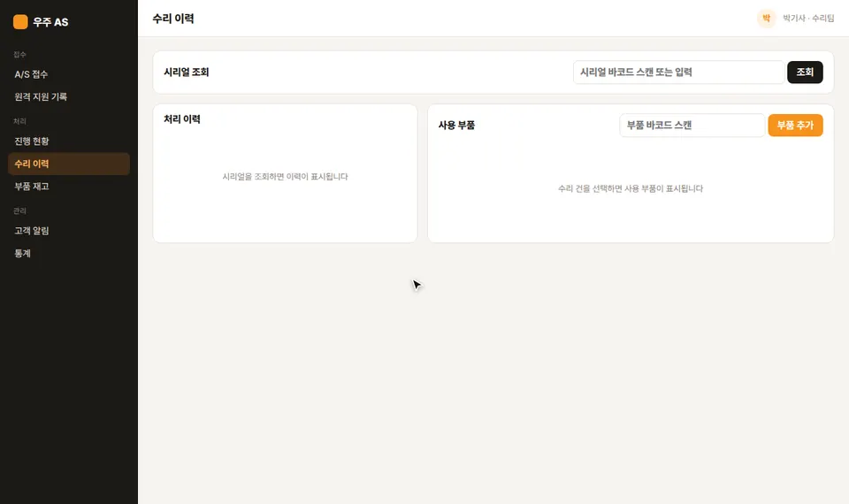Click the serial barcode input field
The image size is (849, 504).
click(678, 72)
